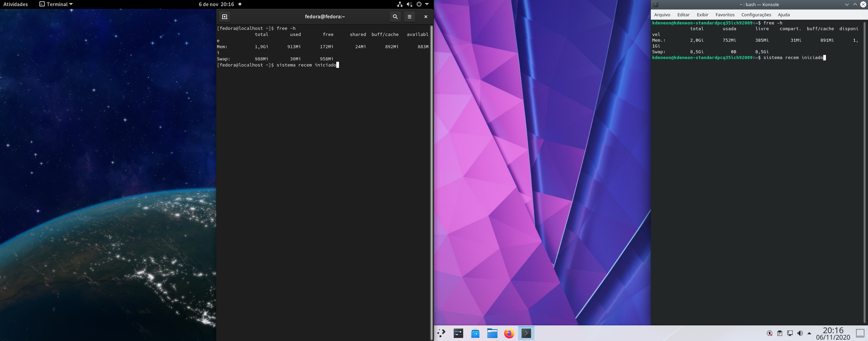Open the volume tray icon in KDE panel
The height and width of the screenshot is (341, 868).
tap(800, 333)
